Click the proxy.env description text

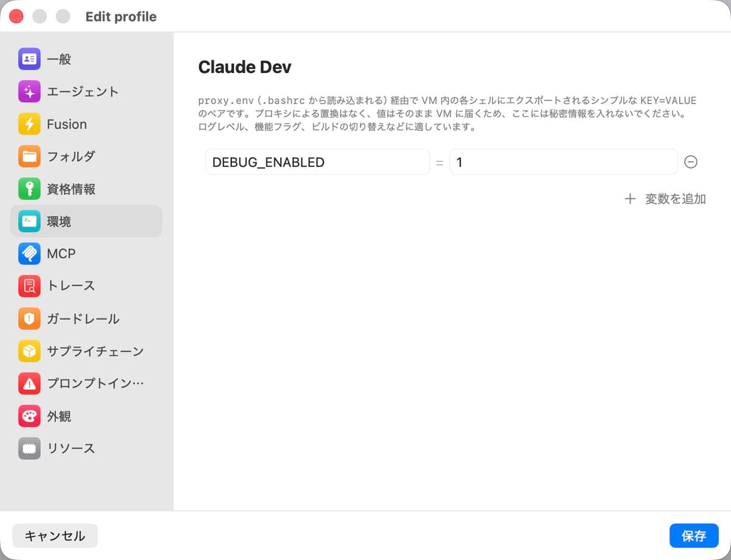pos(447,114)
